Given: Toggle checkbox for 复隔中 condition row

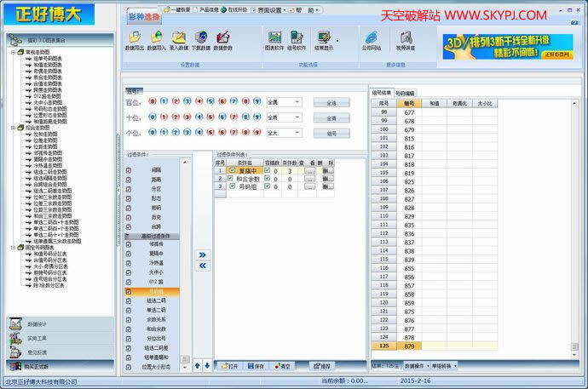Looking at the screenshot, I should [231, 170].
